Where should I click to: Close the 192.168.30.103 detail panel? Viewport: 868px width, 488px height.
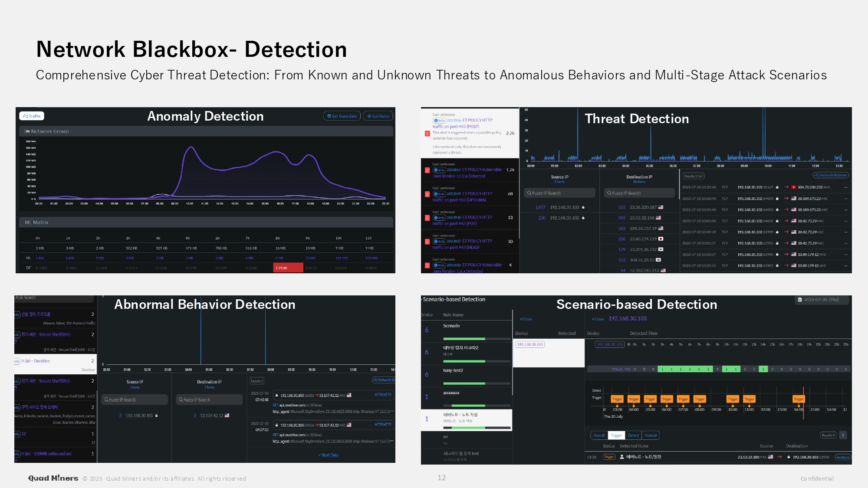(x=598, y=319)
